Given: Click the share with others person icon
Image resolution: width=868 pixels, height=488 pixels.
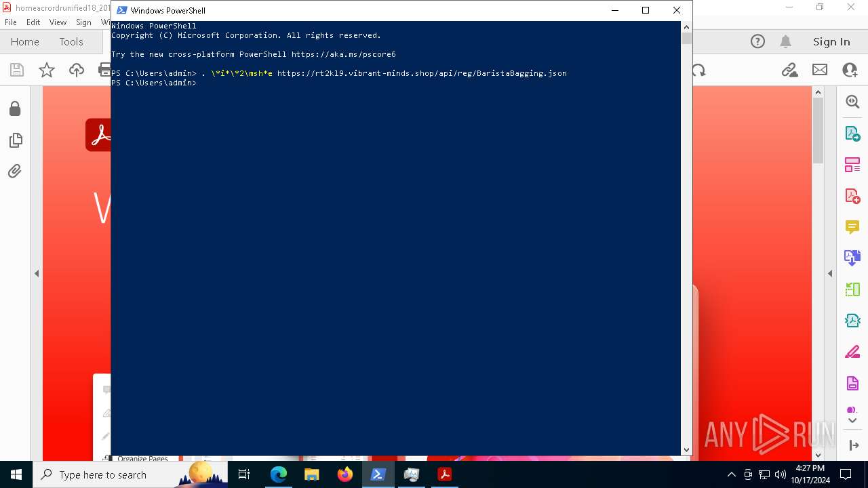Looking at the screenshot, I should pos(850,70).
